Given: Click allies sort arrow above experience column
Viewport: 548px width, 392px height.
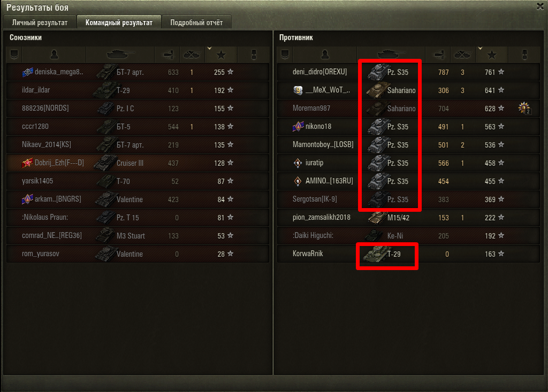Looking at the screenshot, I should click(209, 48).
